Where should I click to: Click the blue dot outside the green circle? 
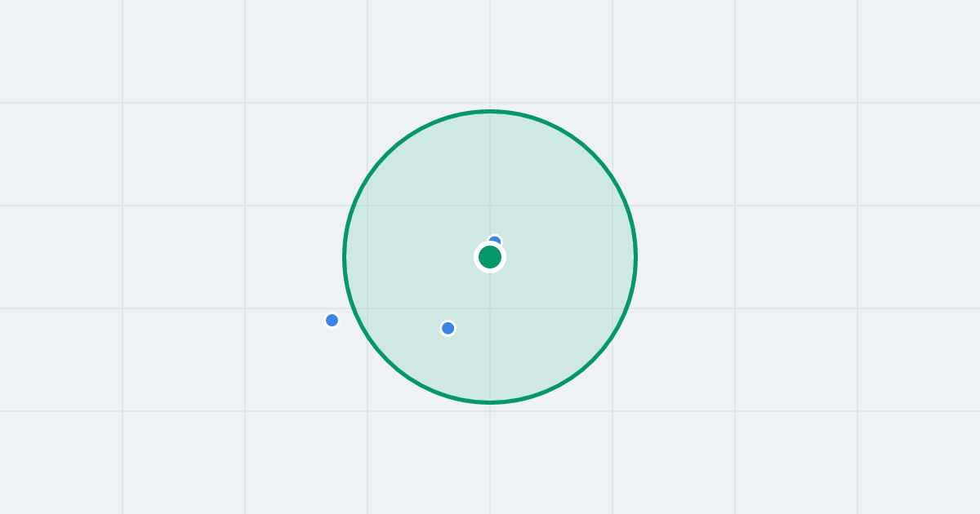click(332, 320)
